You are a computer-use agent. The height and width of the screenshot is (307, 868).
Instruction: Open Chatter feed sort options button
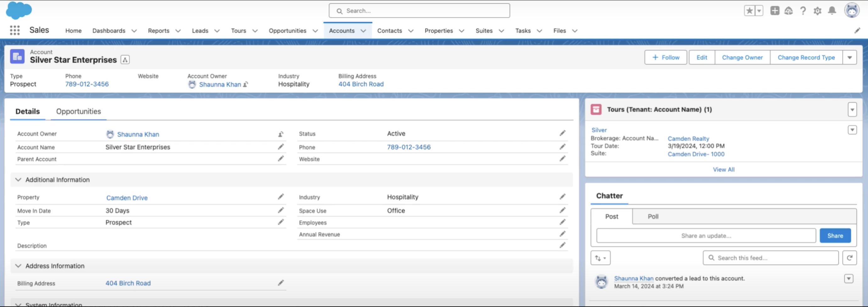(x=600, y=258)
